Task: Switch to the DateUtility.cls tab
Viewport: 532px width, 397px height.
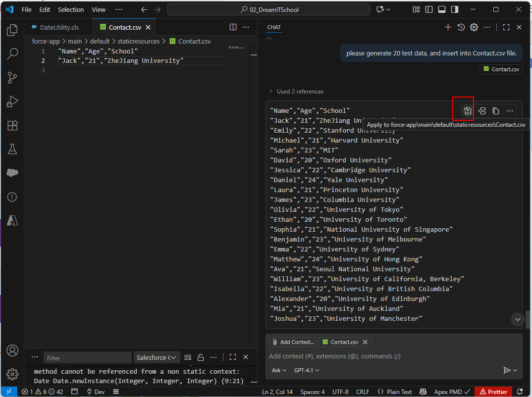Action: pyautogui.click(x=59, y=27)
